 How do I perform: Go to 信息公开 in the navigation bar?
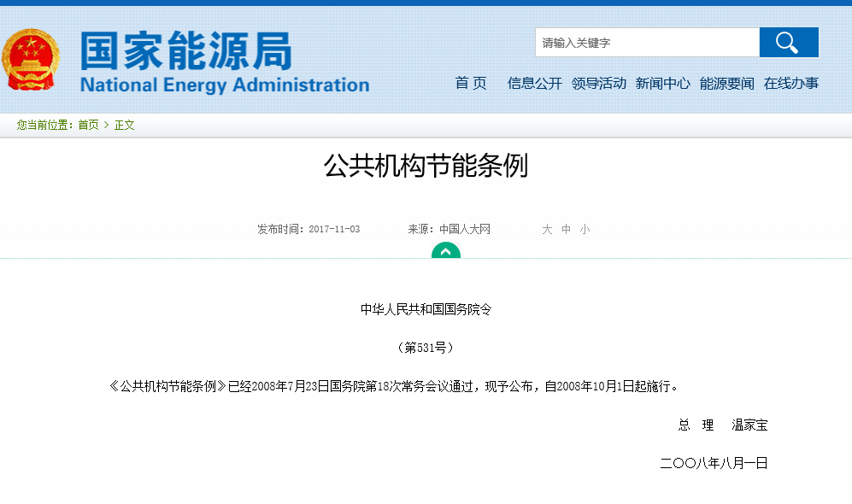pos(535,83)
